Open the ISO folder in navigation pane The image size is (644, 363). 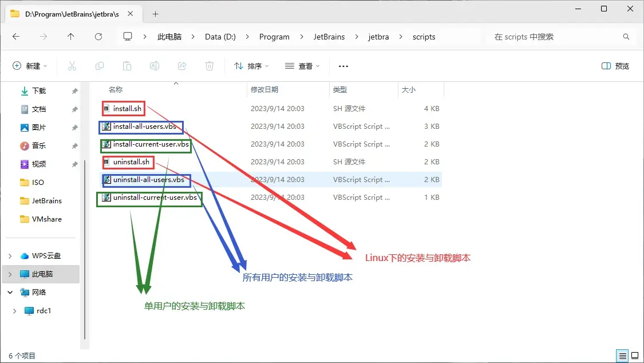point(38,182)
